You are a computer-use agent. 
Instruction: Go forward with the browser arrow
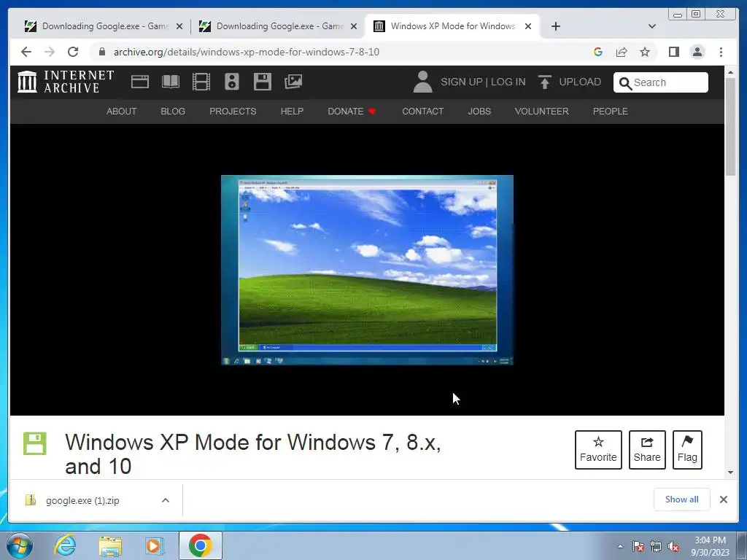coord(50,52)
